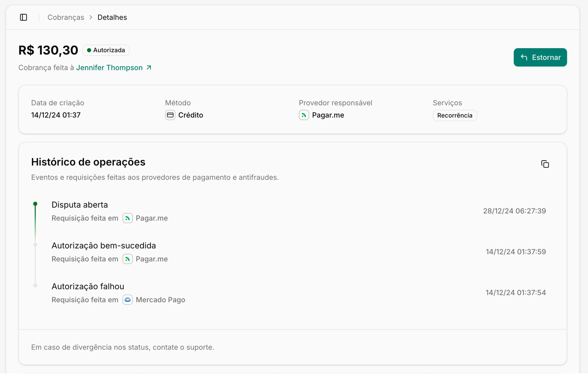Click the Estornar refund button
588x375 pixels.
click(x=540, y=57)
